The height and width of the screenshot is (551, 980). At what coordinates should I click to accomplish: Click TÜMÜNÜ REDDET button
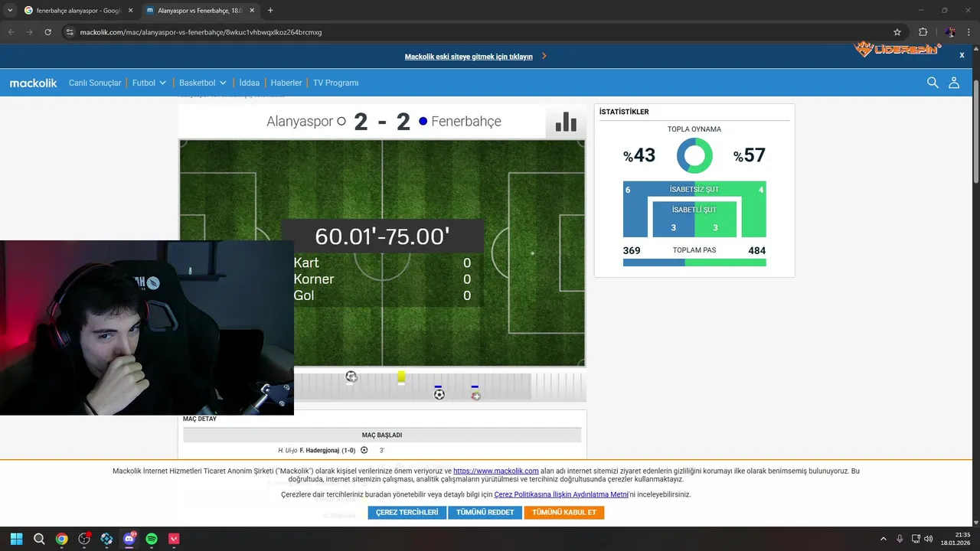point(485,512)
